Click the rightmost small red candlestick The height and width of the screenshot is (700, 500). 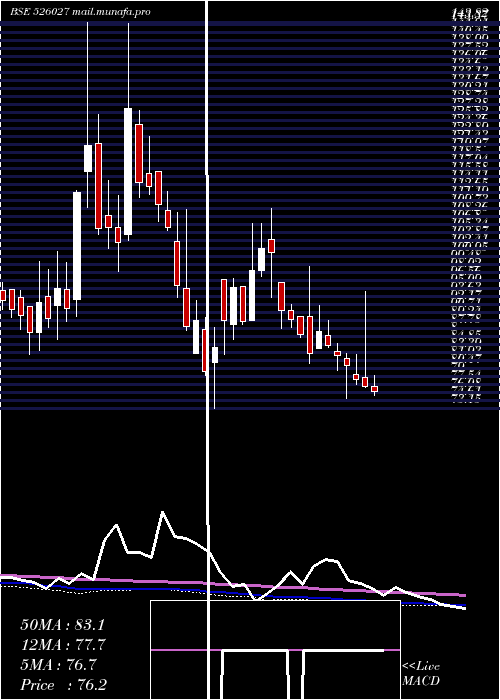(375, 389)
